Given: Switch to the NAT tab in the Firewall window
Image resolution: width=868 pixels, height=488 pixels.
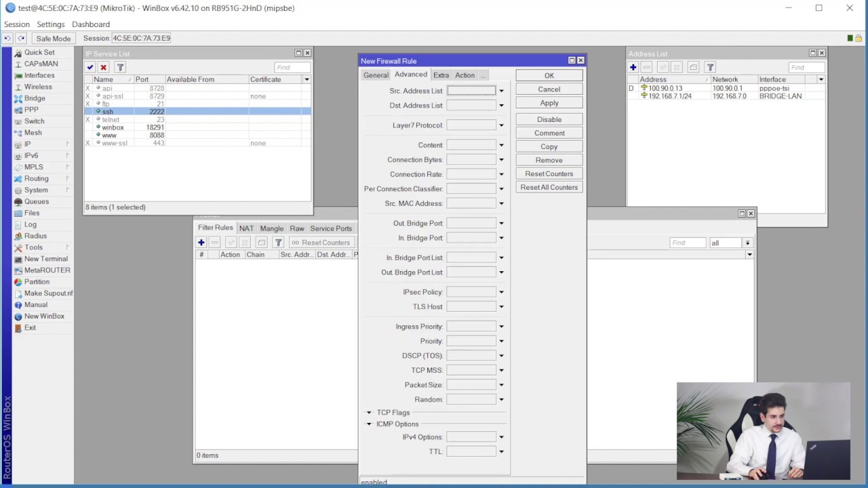Looking at the screenshot, I should point(246,228).
